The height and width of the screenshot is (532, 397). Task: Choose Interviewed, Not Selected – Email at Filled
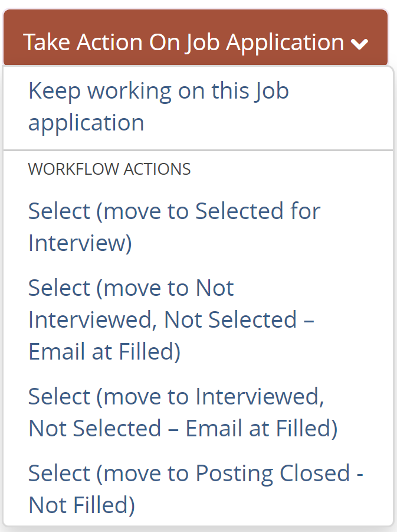click(183, 412)
